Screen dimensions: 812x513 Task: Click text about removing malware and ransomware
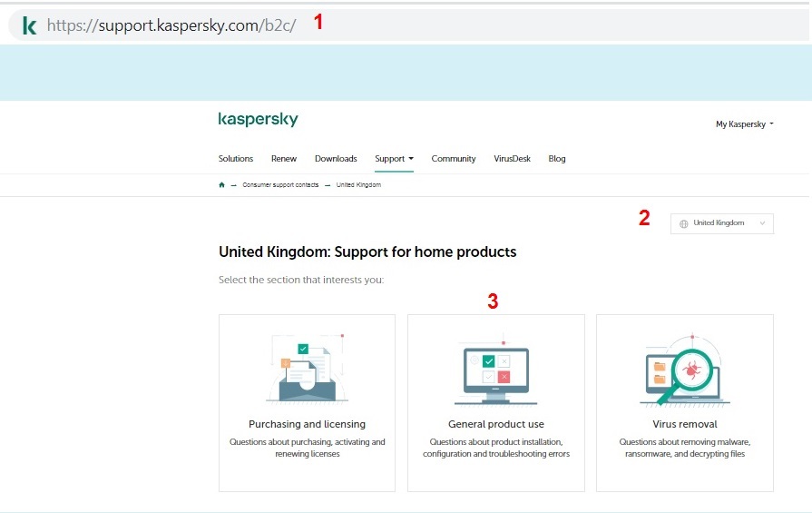pos(685,448)
